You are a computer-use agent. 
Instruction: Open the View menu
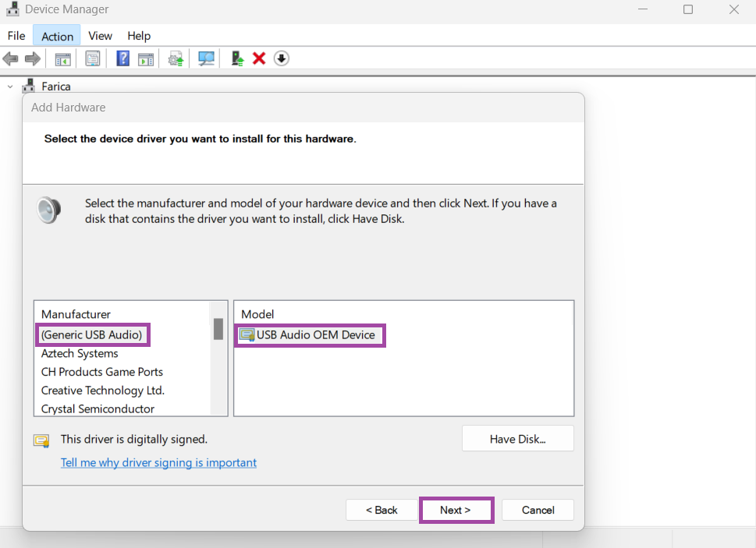coord(100,36)
